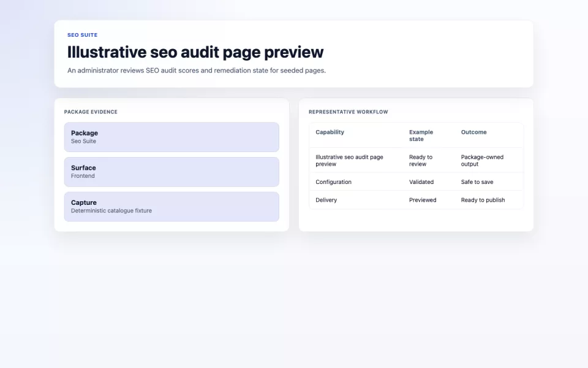The width and height of the screenshot is (588, 368).
Task: Click the REPRESENTATIVE WORKFLOW section title
Action: tap(348, 112)
